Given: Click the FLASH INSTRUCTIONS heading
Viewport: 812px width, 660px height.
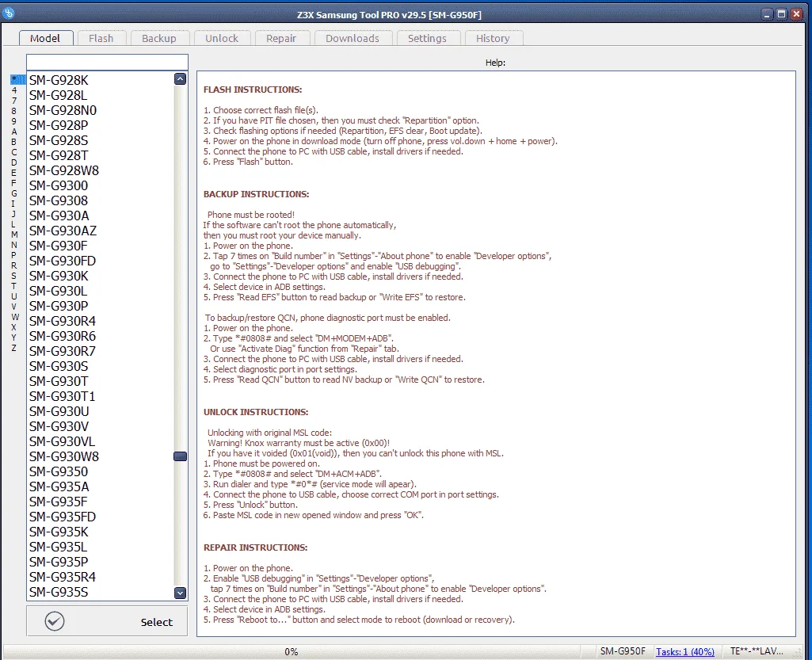Looking at the screenshot, I should click(x=253, y=90).
